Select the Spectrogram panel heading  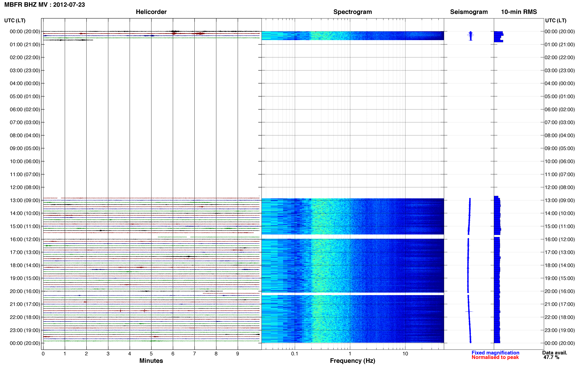click(352, 12)
